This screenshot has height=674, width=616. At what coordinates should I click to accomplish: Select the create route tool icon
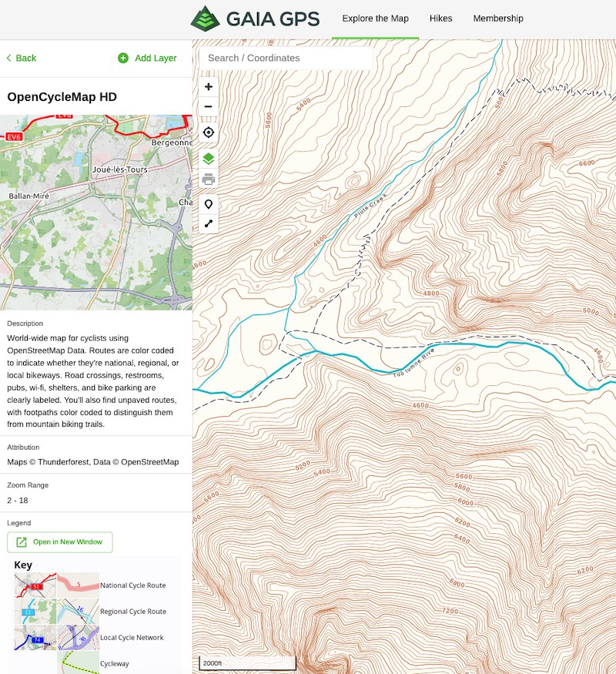point(209,223)
